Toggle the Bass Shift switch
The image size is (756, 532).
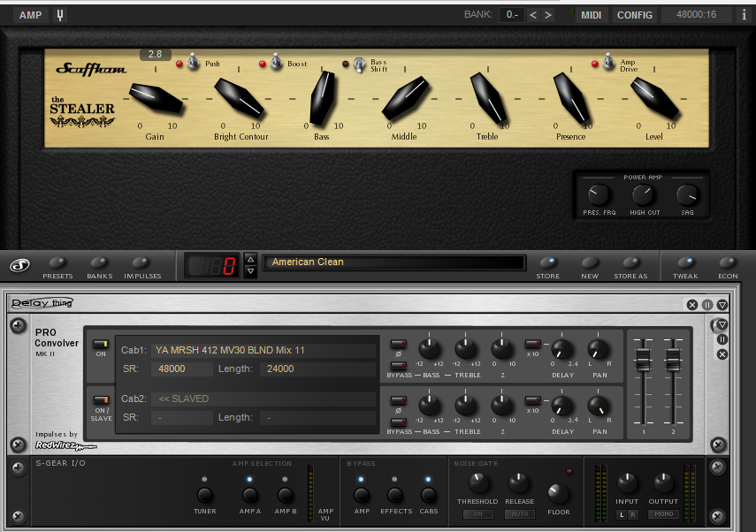[x=360, y=65]
